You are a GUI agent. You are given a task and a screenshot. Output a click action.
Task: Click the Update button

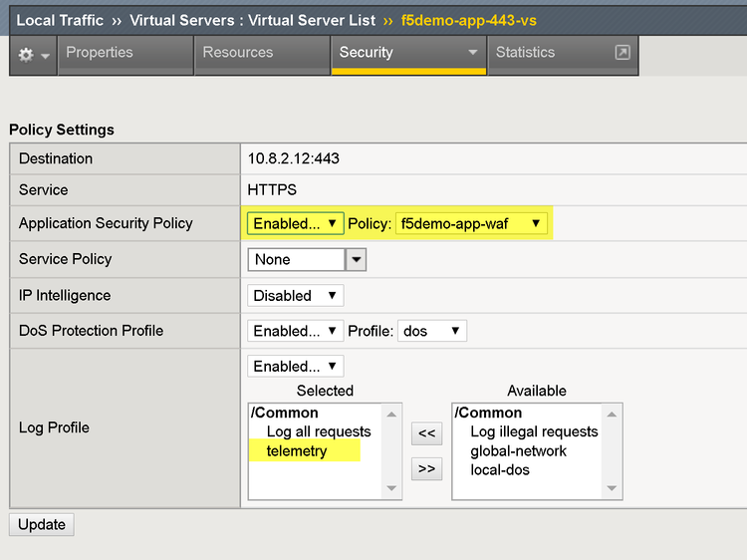pyautogui.click(x=42, y=524)
